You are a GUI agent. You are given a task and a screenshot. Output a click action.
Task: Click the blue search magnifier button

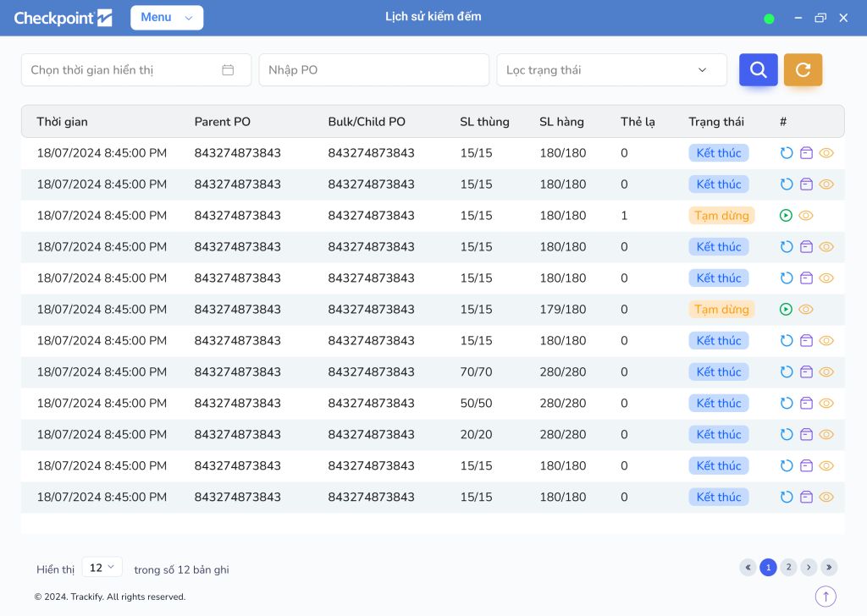tap(758, 70)
